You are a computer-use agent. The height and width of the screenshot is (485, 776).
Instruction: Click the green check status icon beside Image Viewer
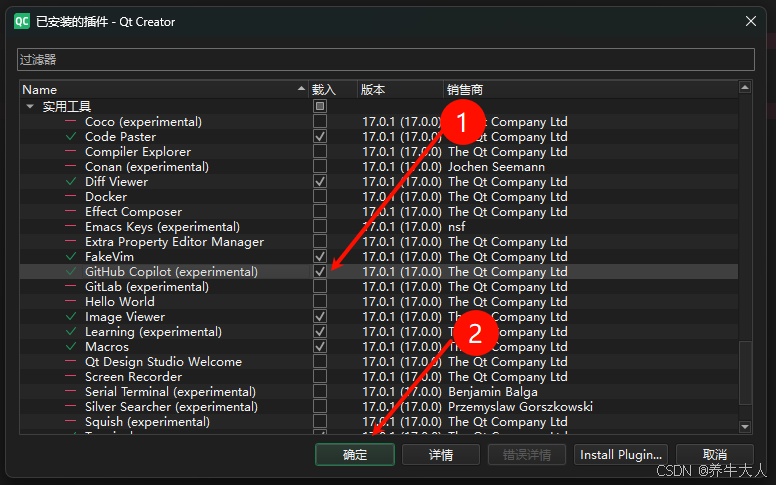click(x=71, y=317)
